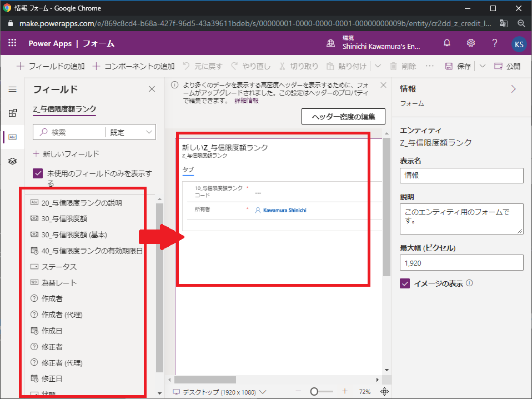
Task: Click ヘッダー密度の編集 button
Action: (x=343, y=117)
